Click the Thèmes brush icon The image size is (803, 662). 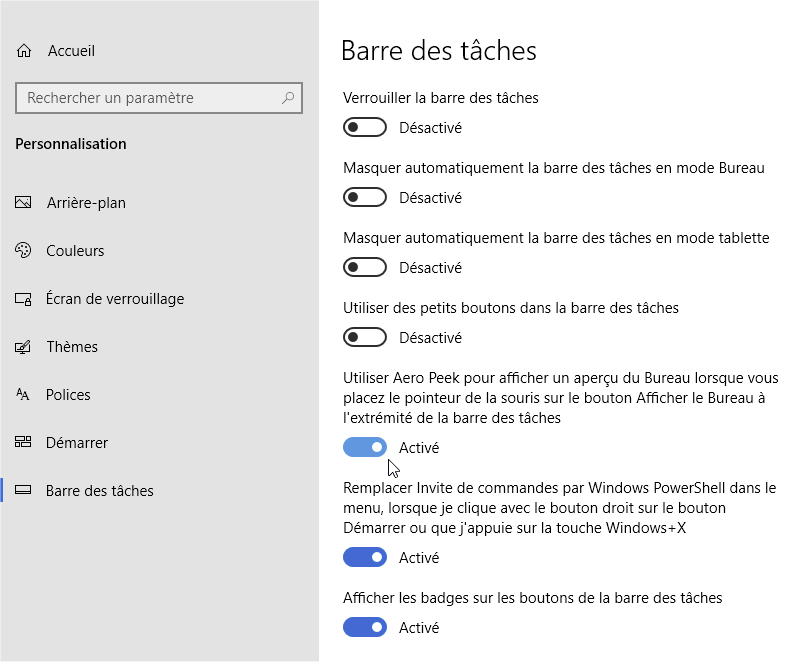point(23,347)
